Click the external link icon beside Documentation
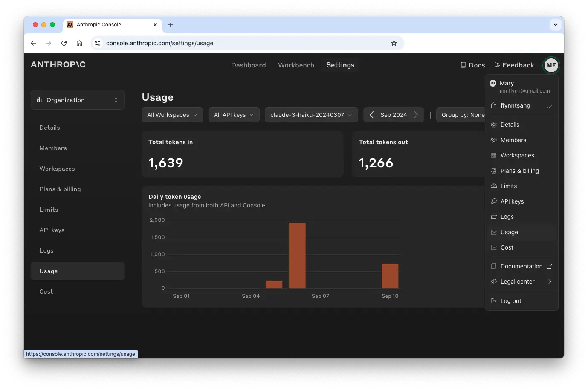 [550, 266]
